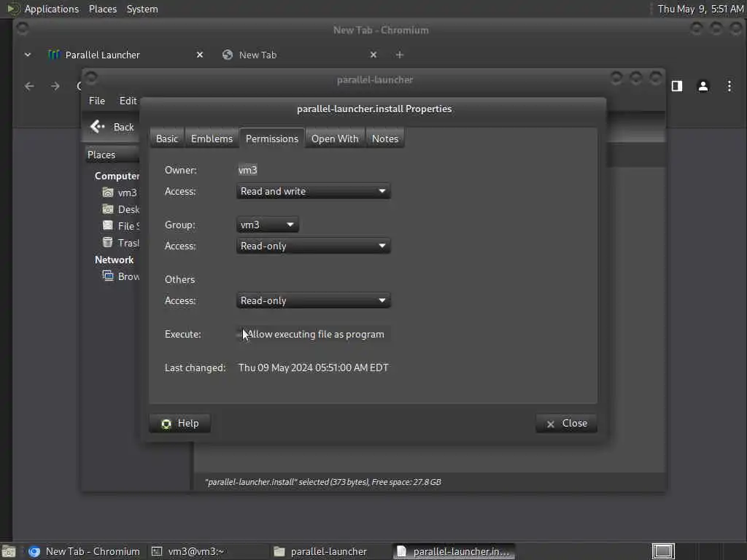The height and width of the screenshot is (560, 747).
Task: Open the Owner access dropdown
Action: coord(313,192)
